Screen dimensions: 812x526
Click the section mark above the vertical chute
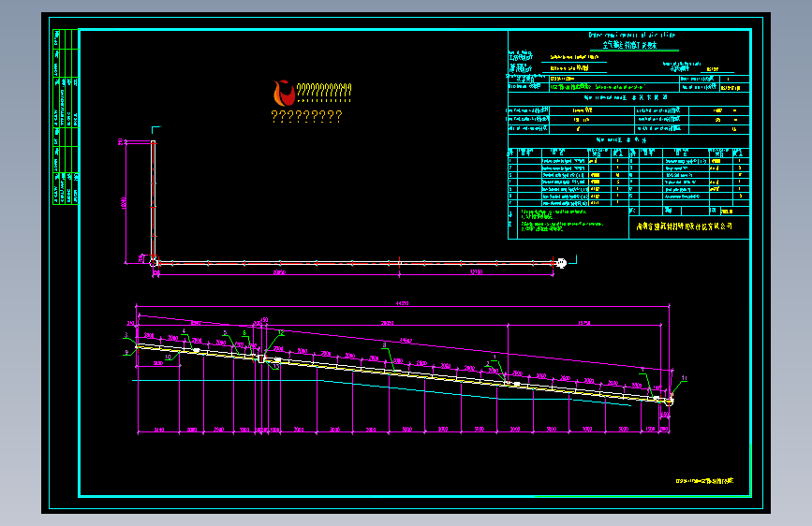[x=155, y=129]
